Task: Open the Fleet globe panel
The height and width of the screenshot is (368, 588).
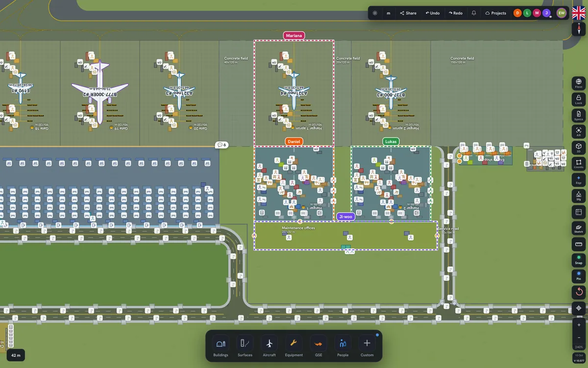Action: click(x=579, y=83)
